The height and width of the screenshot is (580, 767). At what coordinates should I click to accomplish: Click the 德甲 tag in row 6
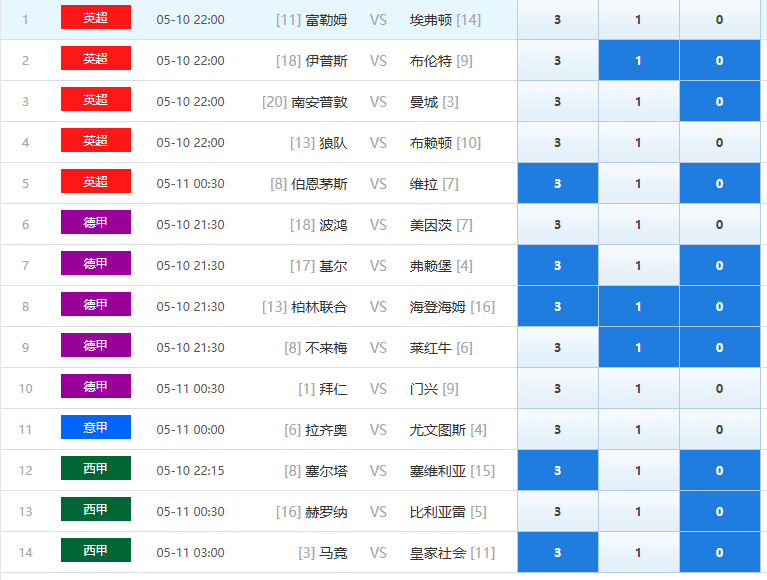click(96, 222)
